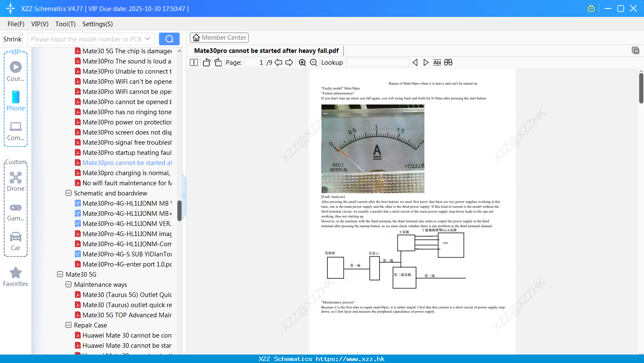Screen dimensions: 644x363
Task: Select the Phone category icon
Action: [16, 101]
